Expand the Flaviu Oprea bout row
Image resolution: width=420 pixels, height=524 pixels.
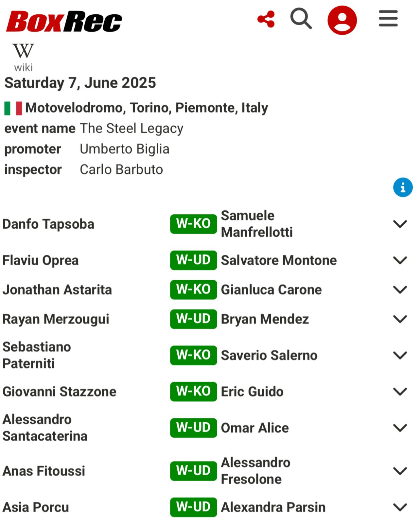[400, 260]
